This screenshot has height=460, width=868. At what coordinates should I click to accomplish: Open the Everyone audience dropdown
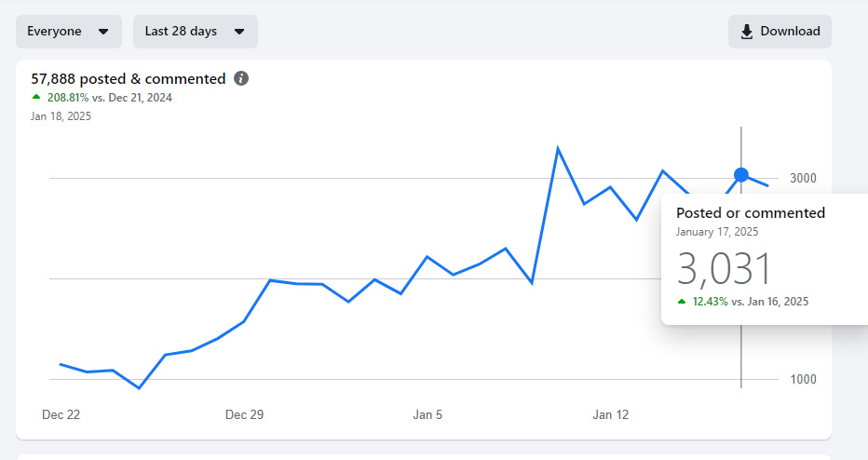(x=69, y=32)
